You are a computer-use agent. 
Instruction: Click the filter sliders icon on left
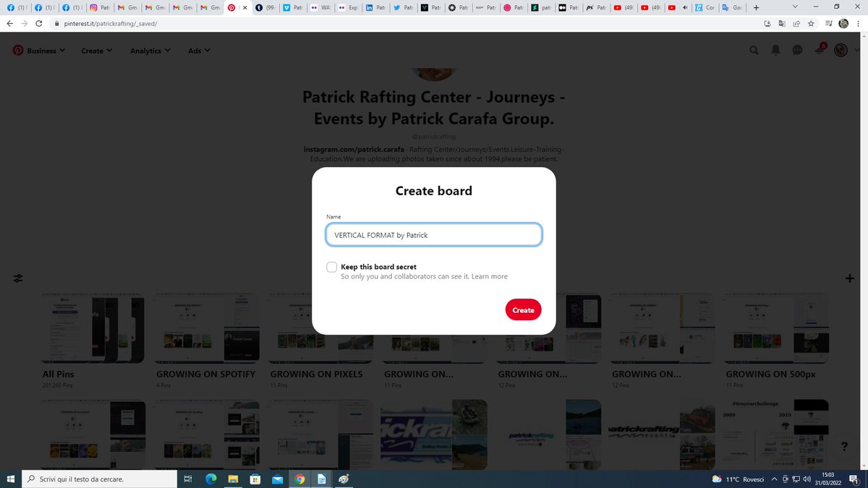17,279
